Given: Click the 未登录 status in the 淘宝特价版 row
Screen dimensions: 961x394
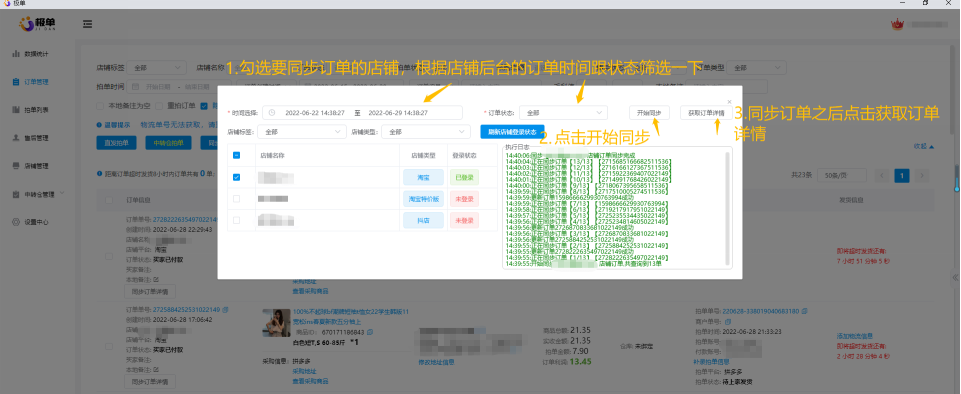Looking at the screenshot, I should (464, 199).
